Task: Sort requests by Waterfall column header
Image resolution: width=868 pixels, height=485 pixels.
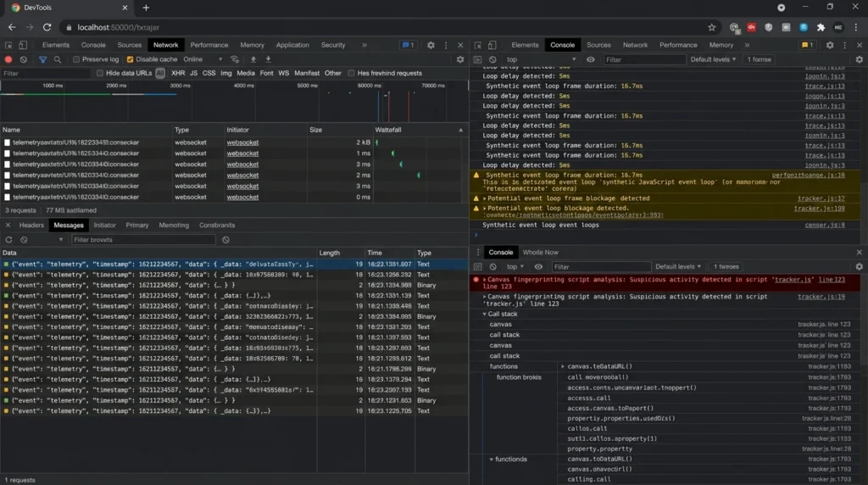Action: [x=419, y=130]
